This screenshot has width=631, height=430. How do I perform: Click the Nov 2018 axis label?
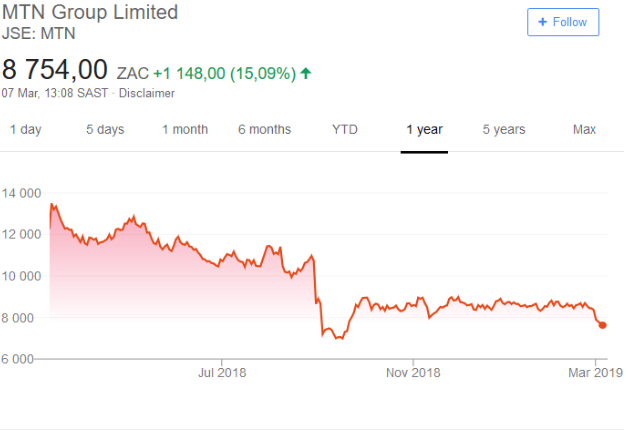(413, 372)
